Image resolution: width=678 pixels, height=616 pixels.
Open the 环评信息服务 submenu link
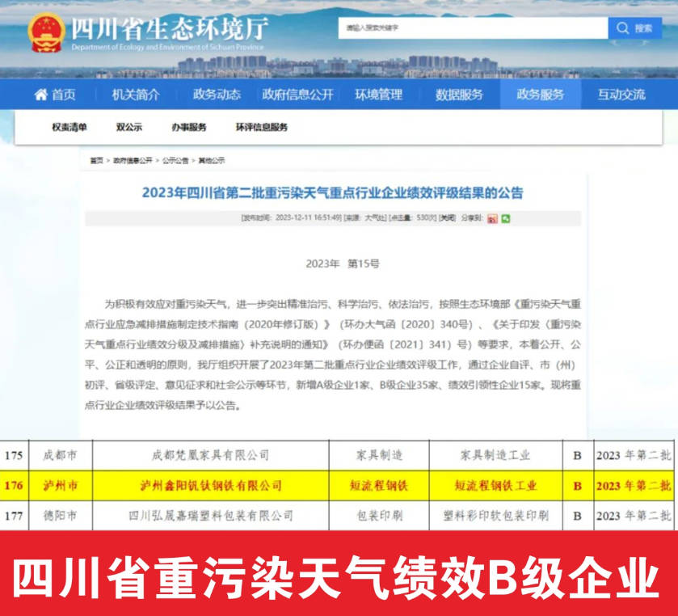[x=262, y=127]
